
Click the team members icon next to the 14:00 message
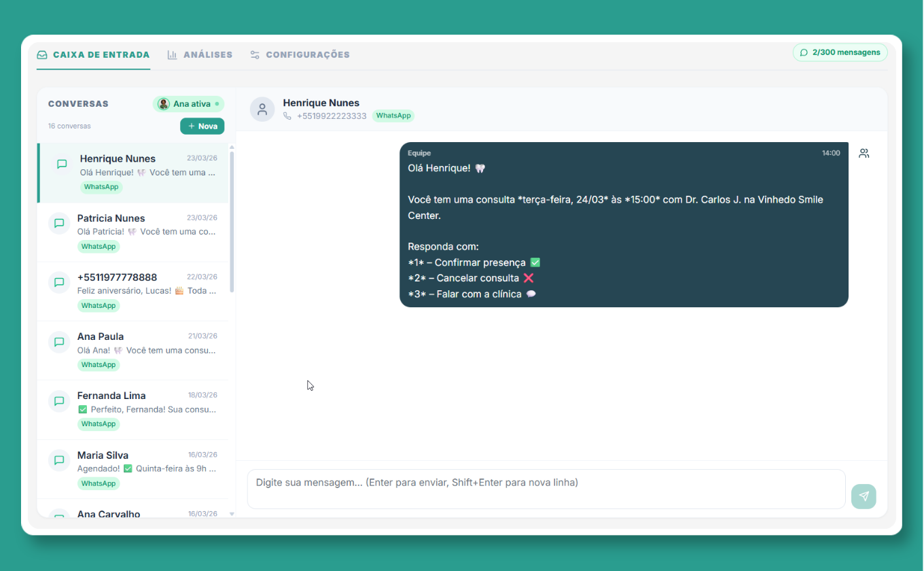point(864,153)
